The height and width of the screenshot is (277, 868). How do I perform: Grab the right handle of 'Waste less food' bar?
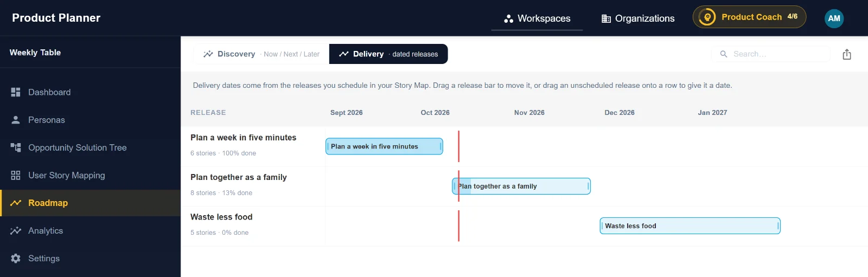pyautogui.click(x=778, y=226)
